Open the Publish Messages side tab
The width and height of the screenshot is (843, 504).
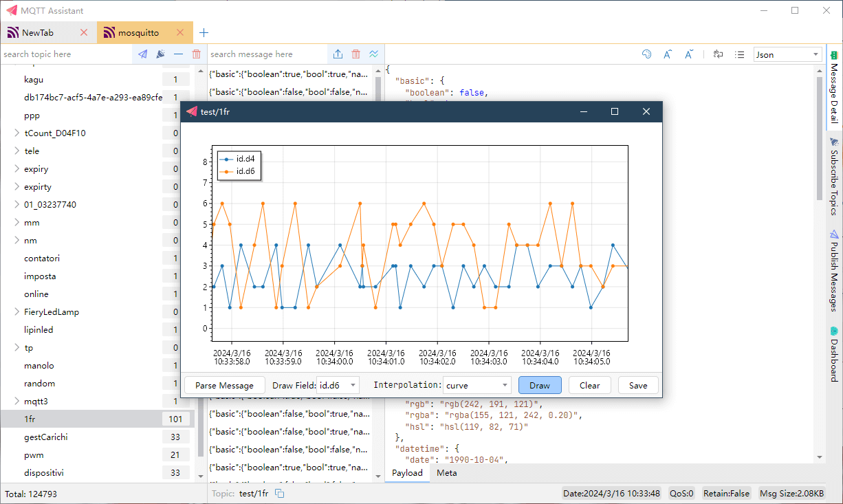pos(835,271)
